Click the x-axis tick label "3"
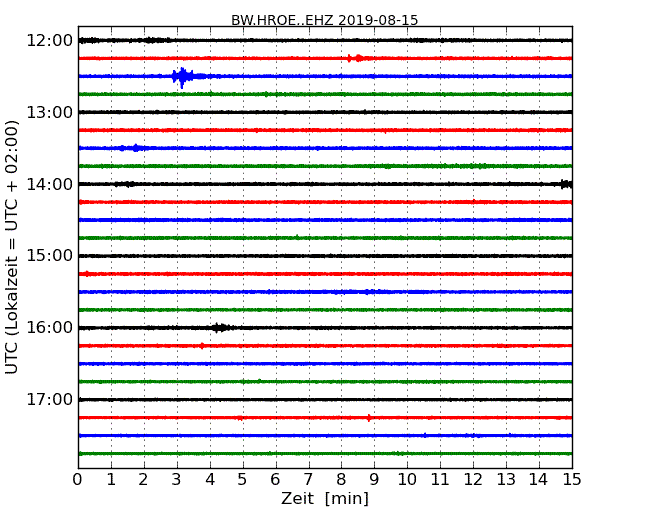Viewport: 650px width, 520px height. click(x=177, y=480)
